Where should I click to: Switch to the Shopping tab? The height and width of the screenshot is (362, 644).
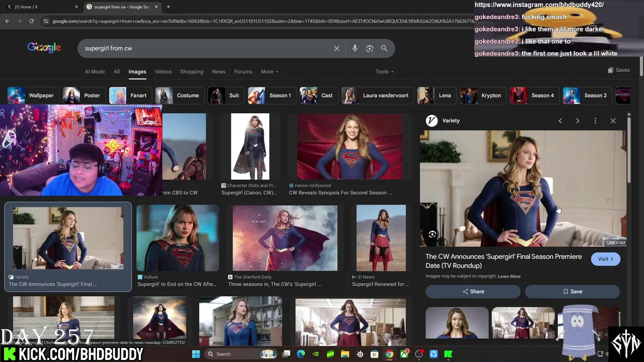point(192,71)
